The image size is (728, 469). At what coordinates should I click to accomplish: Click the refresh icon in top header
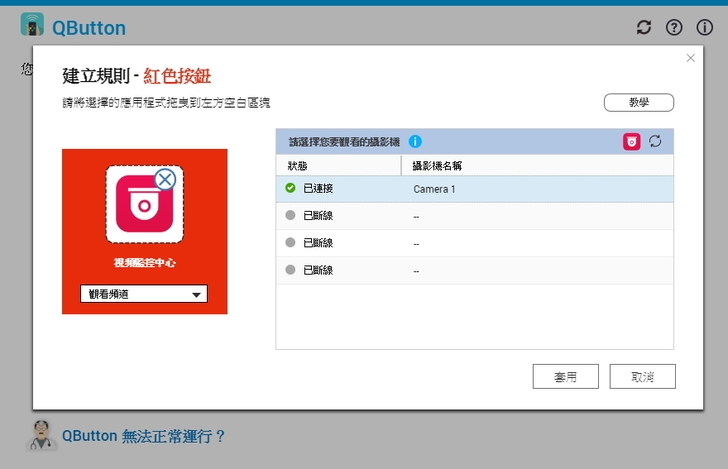[x=644, y=27]
